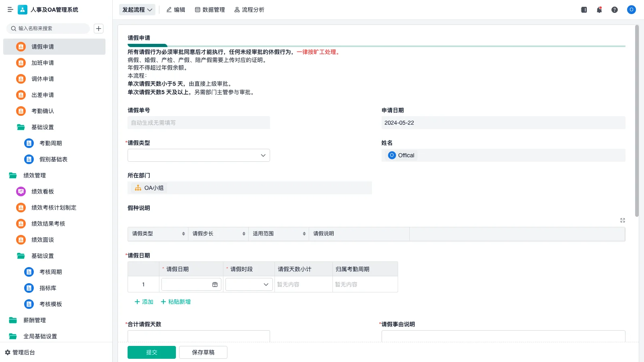Toggle sorting on the 适用范围 column

tap(304, 234)
